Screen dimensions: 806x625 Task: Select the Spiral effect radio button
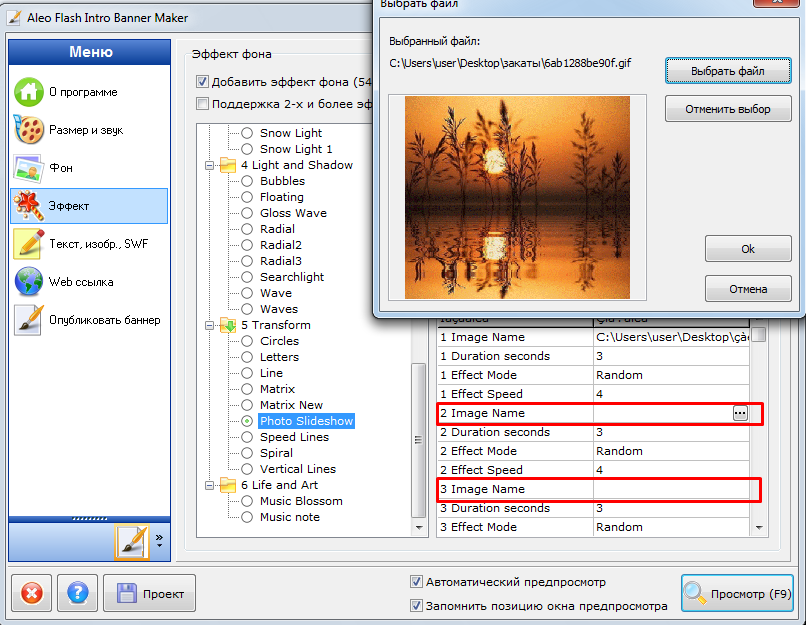coord(247,453)
